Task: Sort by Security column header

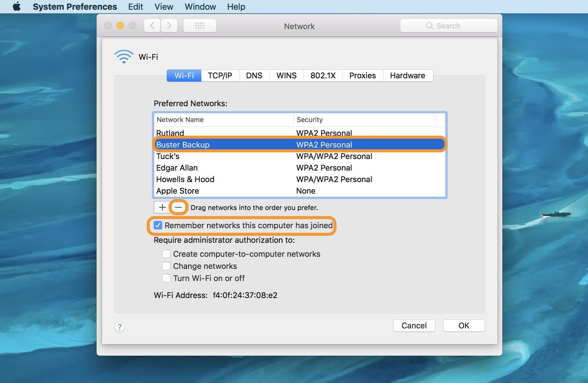Action: click(x=364, y=120)
